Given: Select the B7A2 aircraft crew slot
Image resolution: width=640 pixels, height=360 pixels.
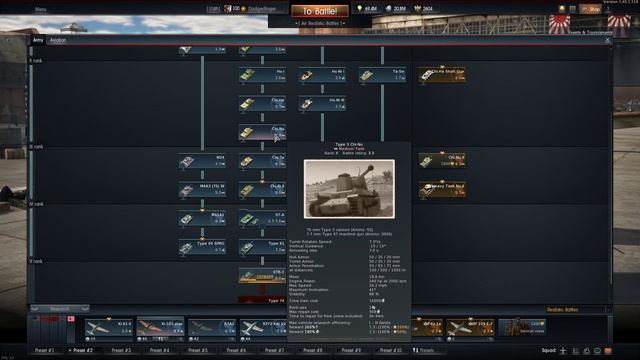Looking at the screenshot, I should 212,329.
